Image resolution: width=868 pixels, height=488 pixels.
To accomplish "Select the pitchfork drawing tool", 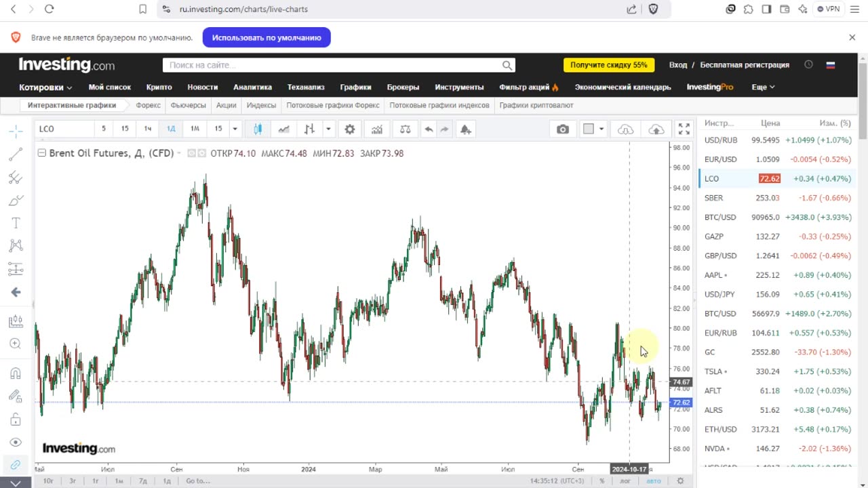I will 16,178.
